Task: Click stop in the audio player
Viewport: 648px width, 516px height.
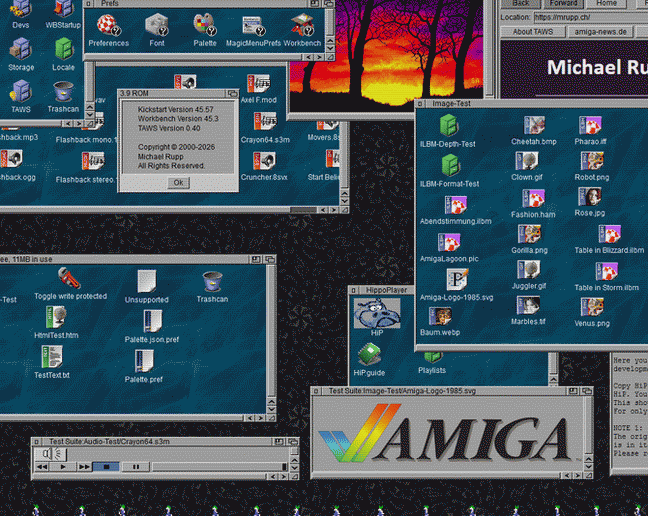Action: 106,467
